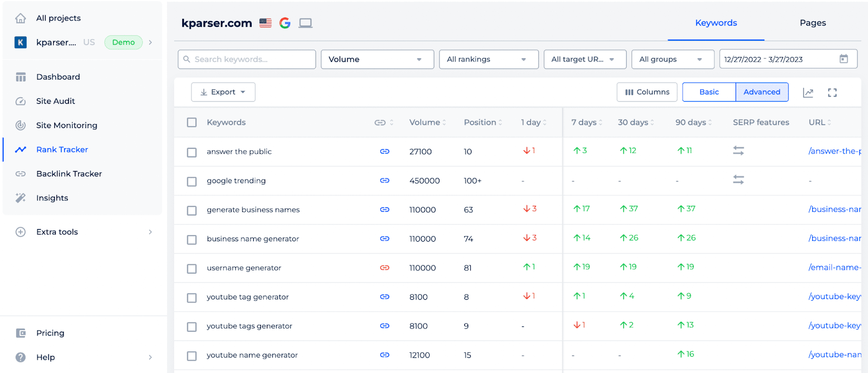Expand the Extra tools submenu arrow
The image size is (868, 373).
(x=150, y=232)
